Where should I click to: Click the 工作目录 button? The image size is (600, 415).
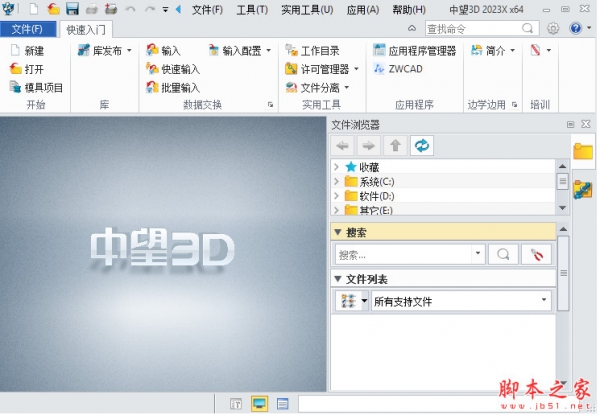point(312,50)
